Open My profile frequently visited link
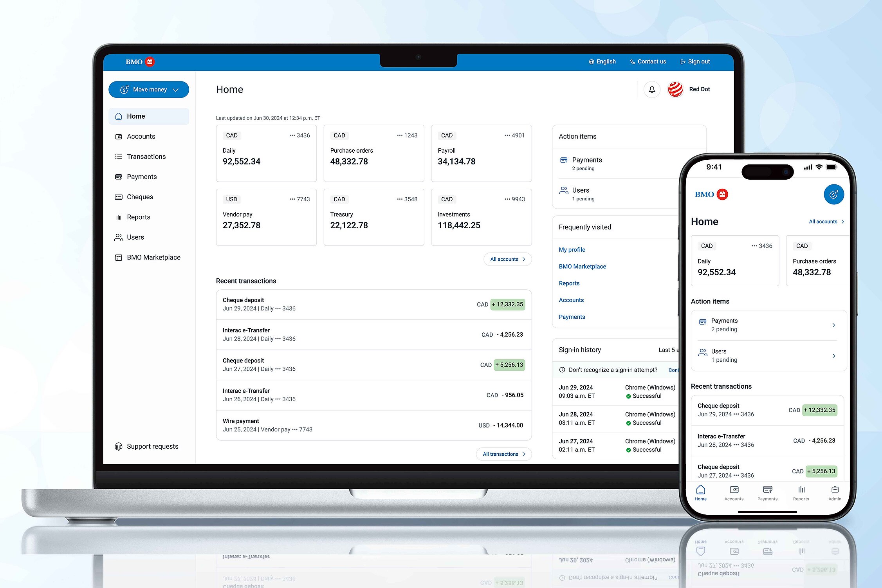Screen dimensions: 882x588 point(572,250)
